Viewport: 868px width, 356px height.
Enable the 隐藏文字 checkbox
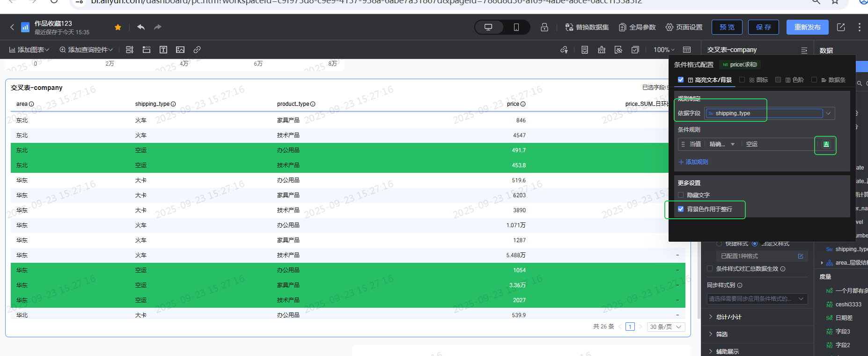coord(681,195)
